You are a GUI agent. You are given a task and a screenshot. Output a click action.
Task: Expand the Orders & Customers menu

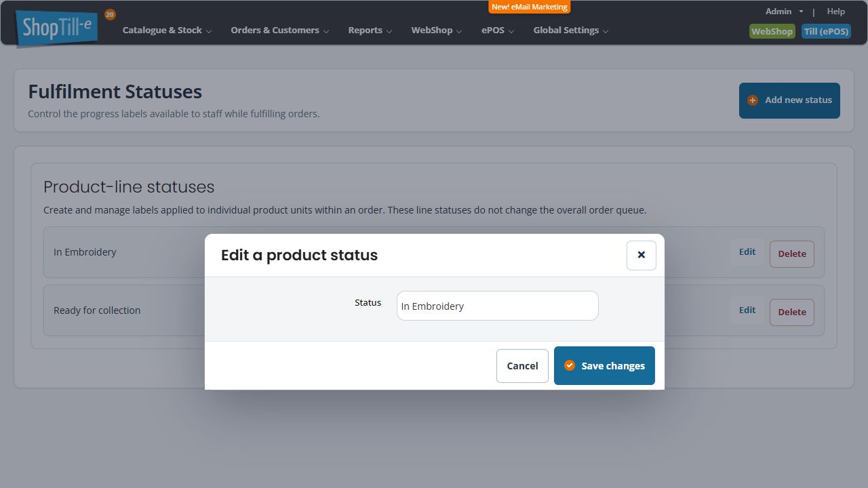[279, 30]
